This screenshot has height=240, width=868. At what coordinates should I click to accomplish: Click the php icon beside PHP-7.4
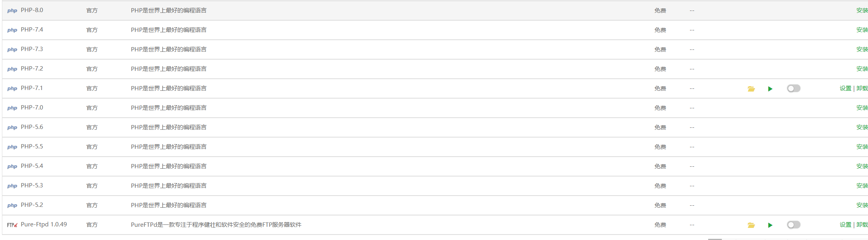coord(12,30)
